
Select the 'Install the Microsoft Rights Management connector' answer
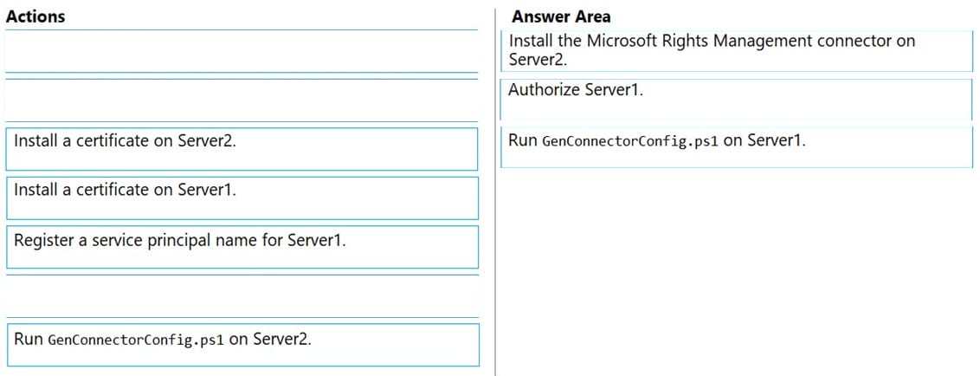737,50
